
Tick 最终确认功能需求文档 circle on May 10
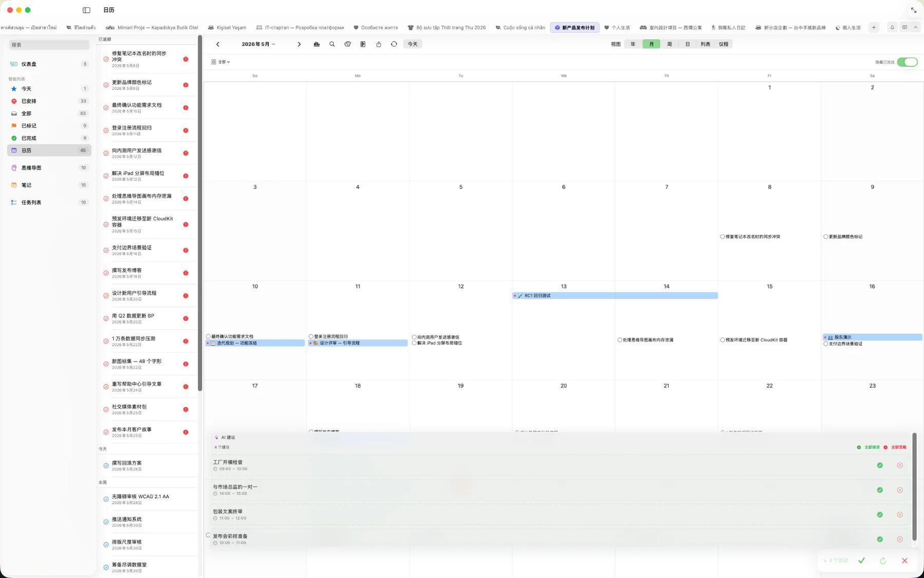208,337
